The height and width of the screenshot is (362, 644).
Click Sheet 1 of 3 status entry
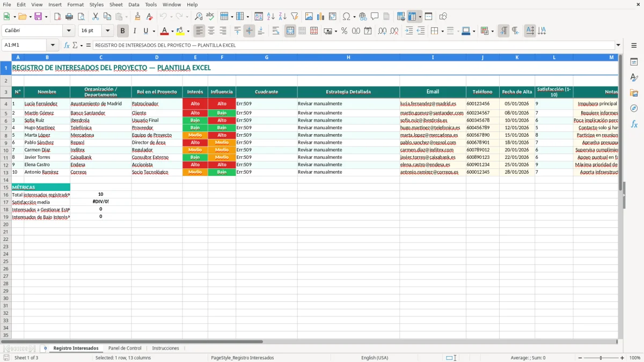click(26, 358)
